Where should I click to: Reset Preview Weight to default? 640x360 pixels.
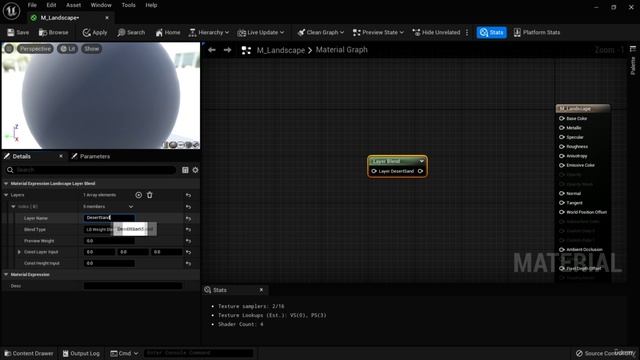[188, 241]
